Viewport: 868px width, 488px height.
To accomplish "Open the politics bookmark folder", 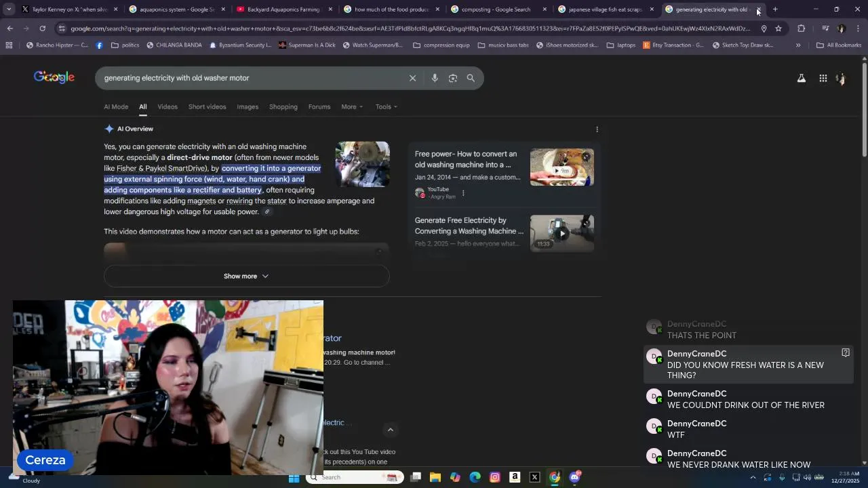I will point(125,45).
